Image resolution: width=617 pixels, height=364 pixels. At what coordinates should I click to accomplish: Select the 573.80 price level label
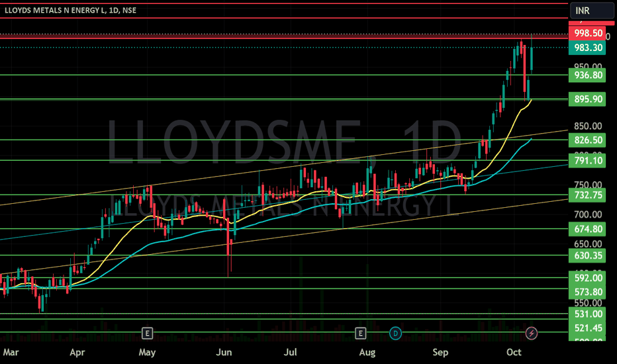tap(587, 292)
